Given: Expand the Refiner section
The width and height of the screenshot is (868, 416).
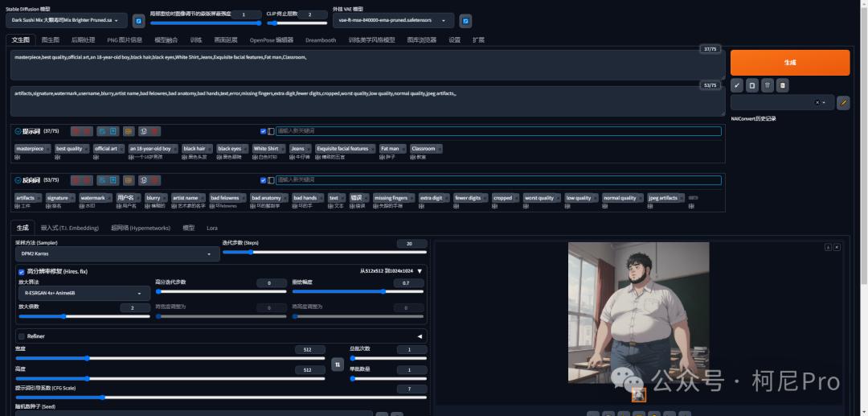Looking at the screenshot, I should coord(420,336).
